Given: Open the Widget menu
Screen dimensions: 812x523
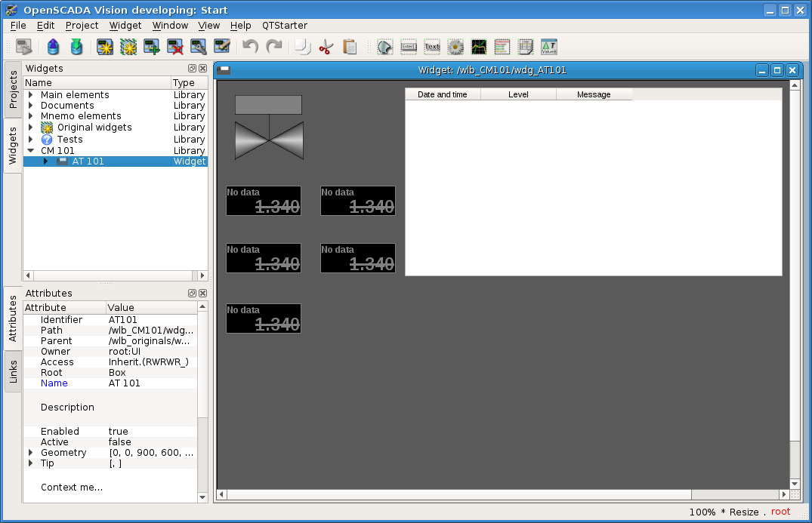Looking at the screenshot, I should point(125,25).
